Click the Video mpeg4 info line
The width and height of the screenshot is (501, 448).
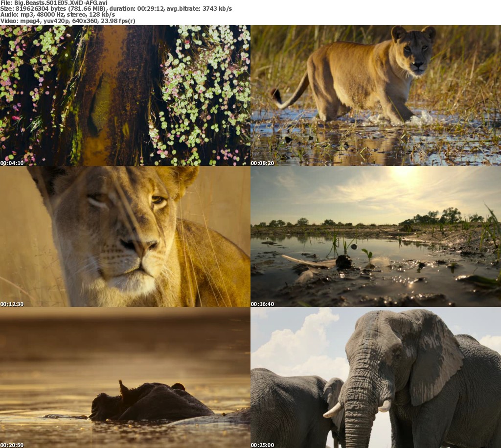point(68,21)
